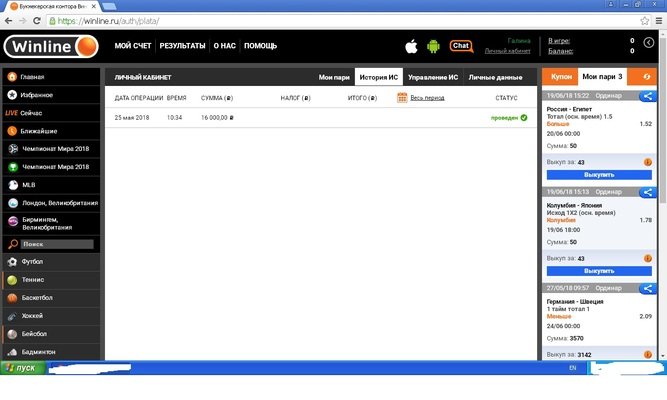Open the Chat support icon
This screenshot has height=400, width=667.
461,45
